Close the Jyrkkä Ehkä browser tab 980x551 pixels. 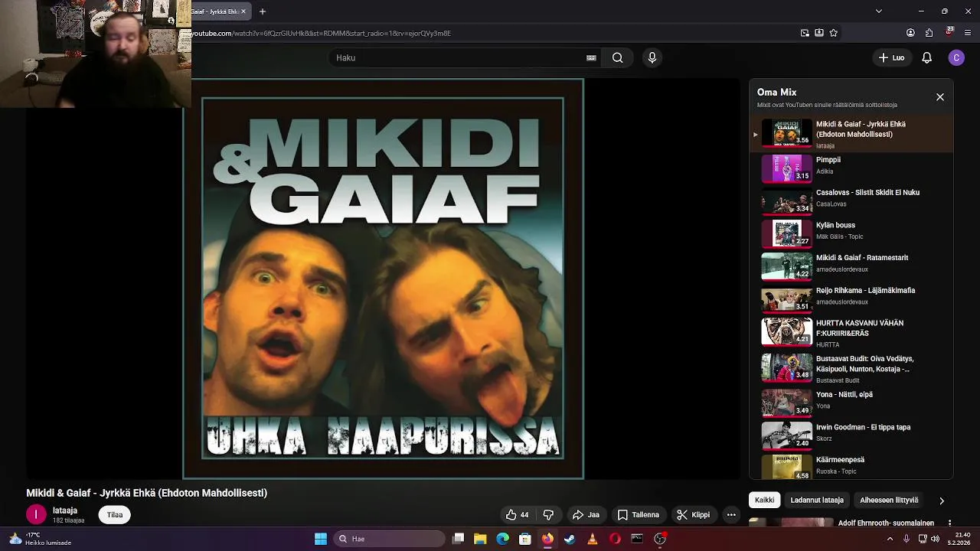(x=243, y=11)
